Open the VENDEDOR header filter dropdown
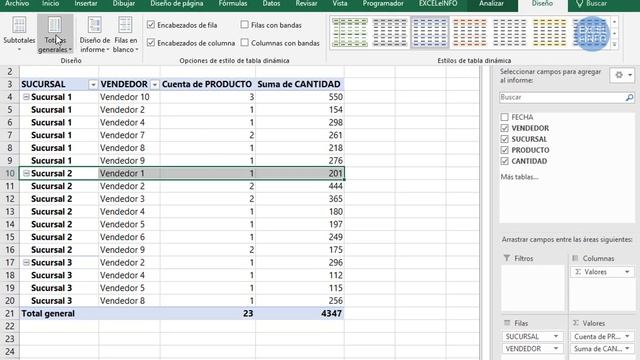 point(155,84)
